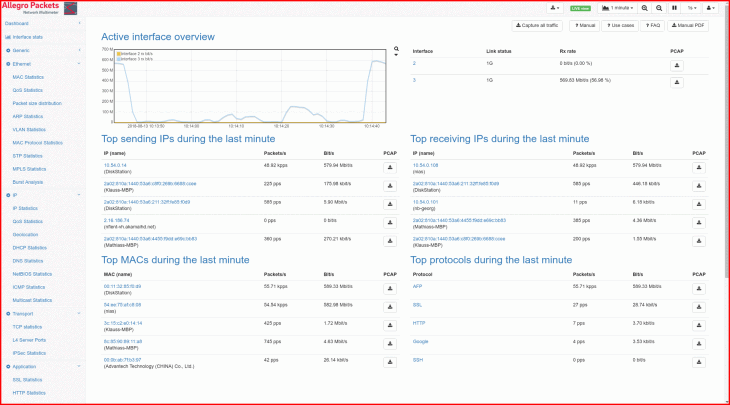This screenshot has height=405, width=730.
Task: Click the graph magnifier search icon
Action: pos(396,48)
